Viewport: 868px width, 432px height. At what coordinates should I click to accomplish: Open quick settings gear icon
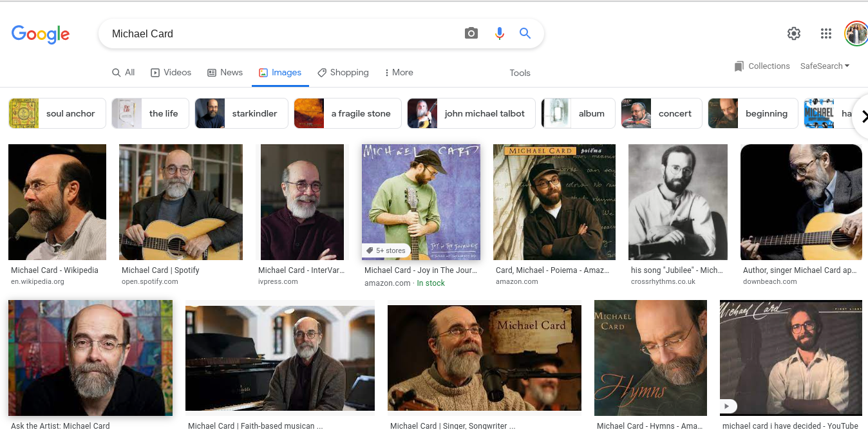(x=794, y=33)
